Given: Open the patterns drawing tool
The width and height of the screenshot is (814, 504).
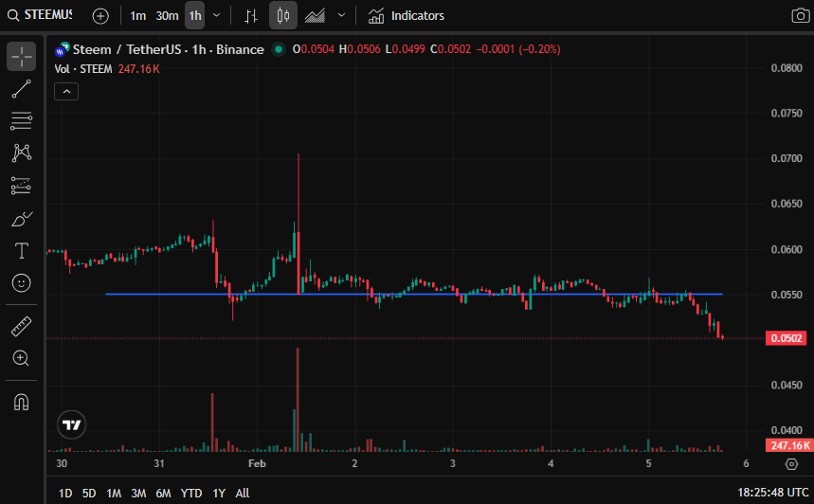Looking at the screenshot, I should click(x=21, y=153).
